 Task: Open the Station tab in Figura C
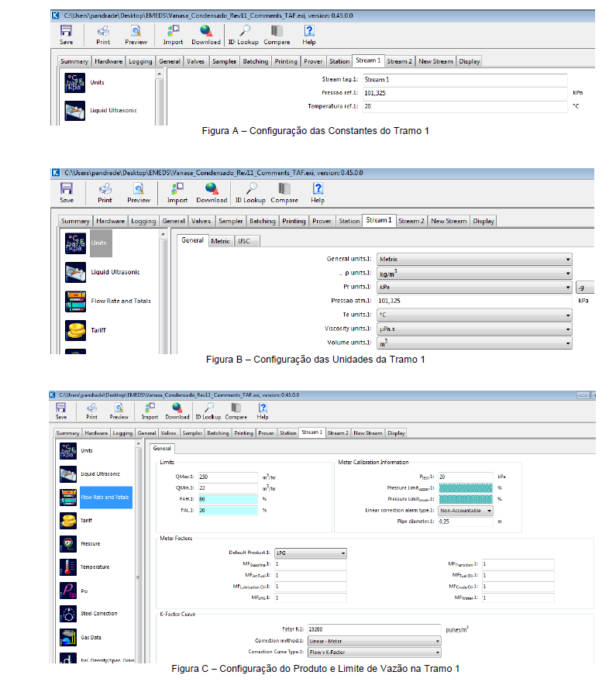coord(287,433)
